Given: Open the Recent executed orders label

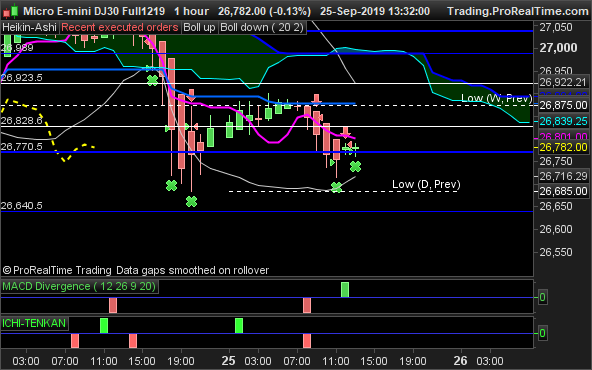Looking at the screenshot, I should (x=120, y=28).
